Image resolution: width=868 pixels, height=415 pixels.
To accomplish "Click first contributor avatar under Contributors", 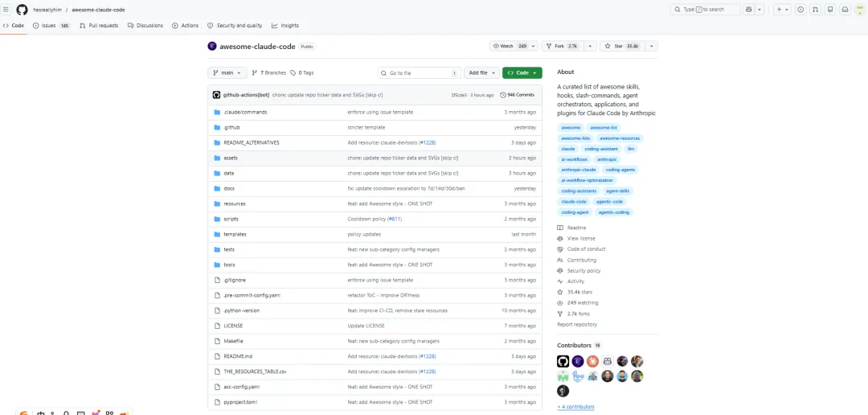I will coord(563,361).
